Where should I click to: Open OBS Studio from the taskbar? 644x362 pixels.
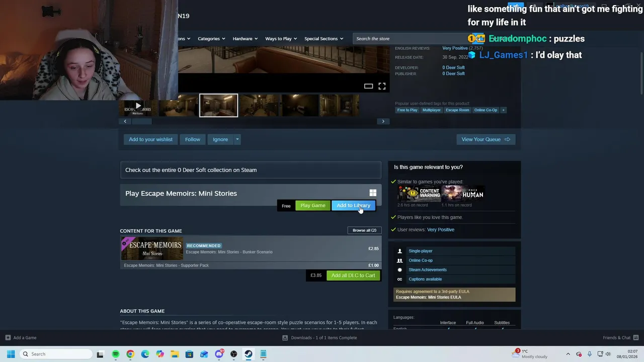click(233, 354)
